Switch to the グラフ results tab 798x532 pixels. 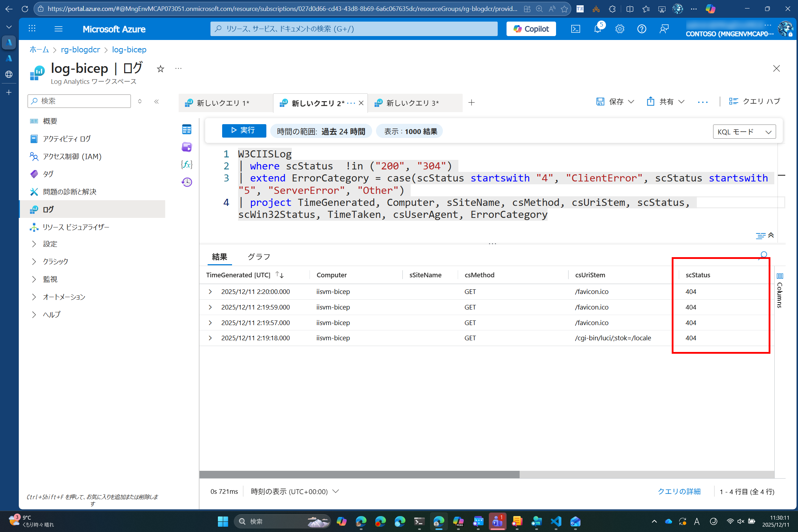[x=259, y=257]
